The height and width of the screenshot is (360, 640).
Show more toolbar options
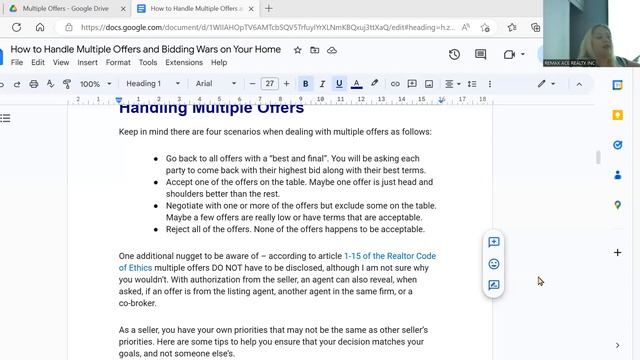(x=490, y=84)
